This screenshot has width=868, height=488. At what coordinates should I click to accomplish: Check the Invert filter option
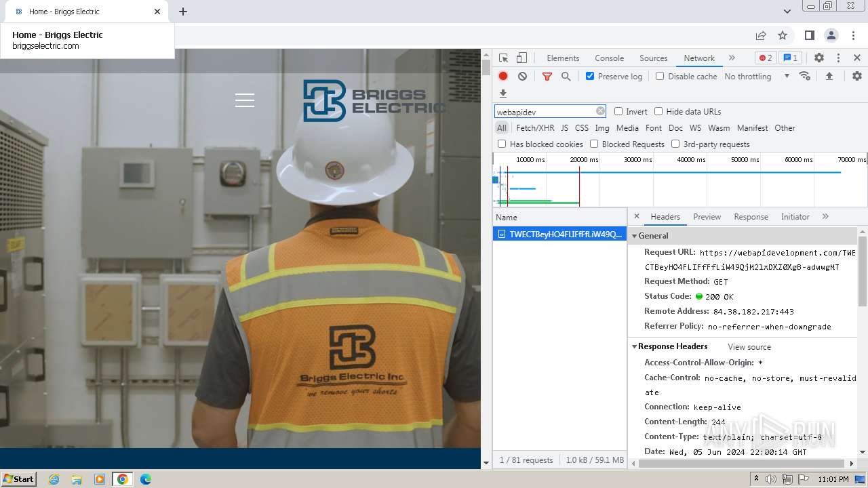tap(618, 112)
